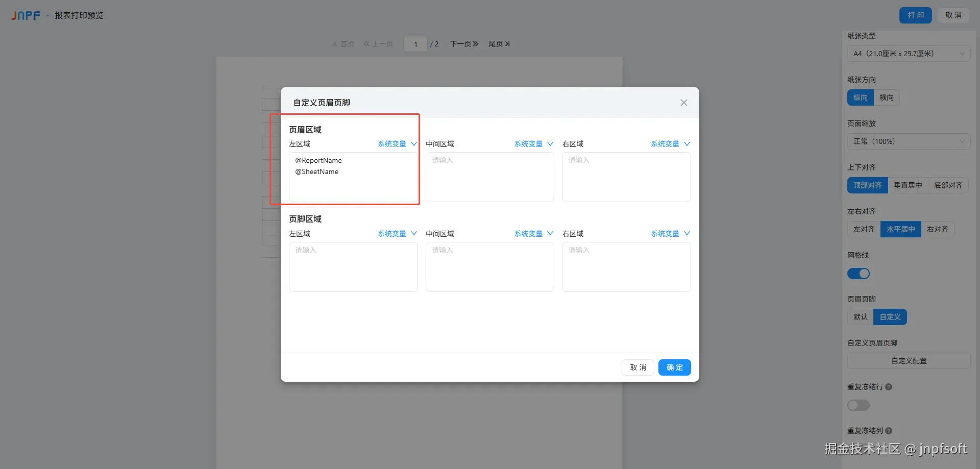Jump to last page 尾页
The image size is (980, 469).
pyautogui.click(x=499, y=44)
